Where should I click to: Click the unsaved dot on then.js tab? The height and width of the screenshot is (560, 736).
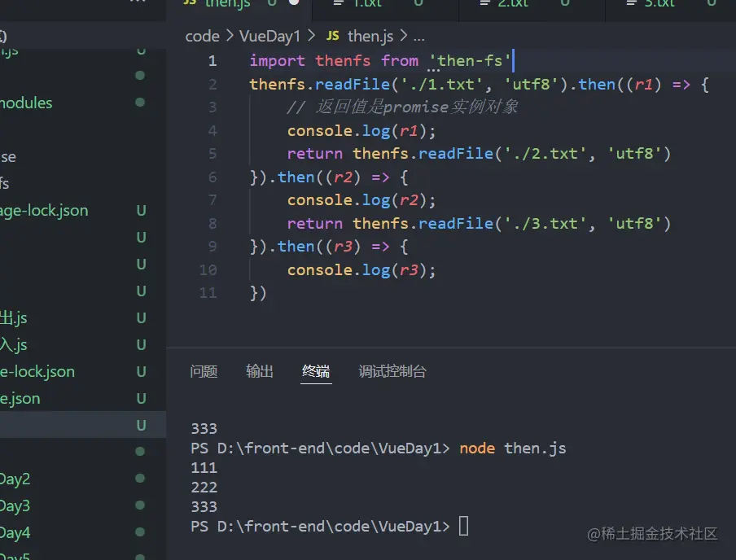tap(294, 2)
